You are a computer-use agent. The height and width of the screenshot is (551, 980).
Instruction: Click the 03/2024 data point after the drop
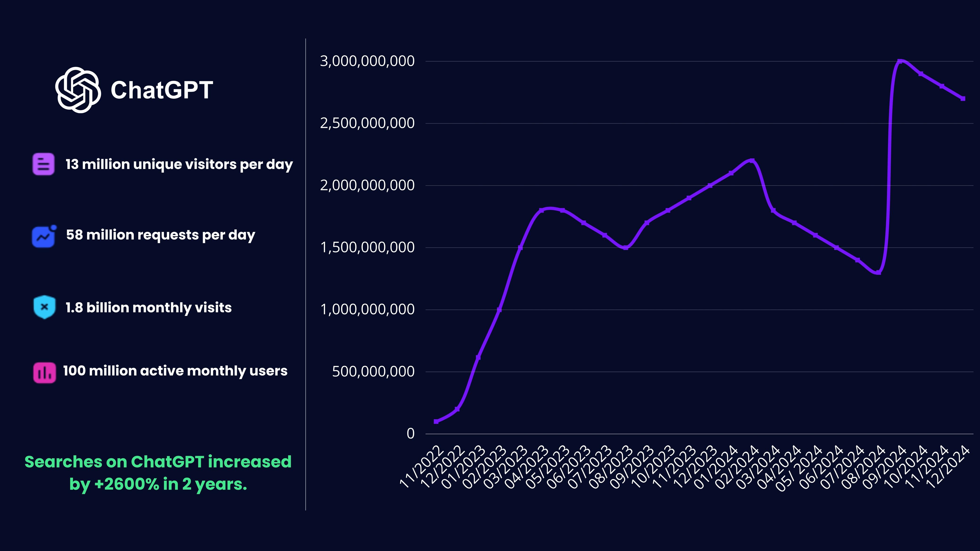773,210
